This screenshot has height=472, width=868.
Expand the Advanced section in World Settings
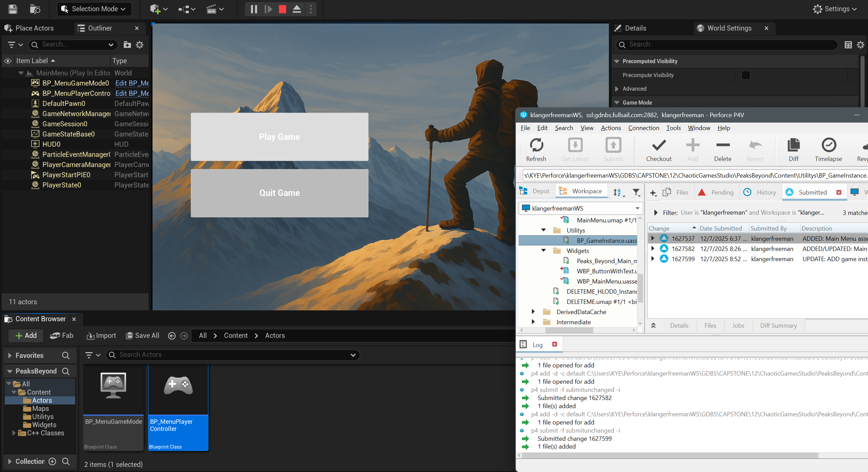pos(617,89)
